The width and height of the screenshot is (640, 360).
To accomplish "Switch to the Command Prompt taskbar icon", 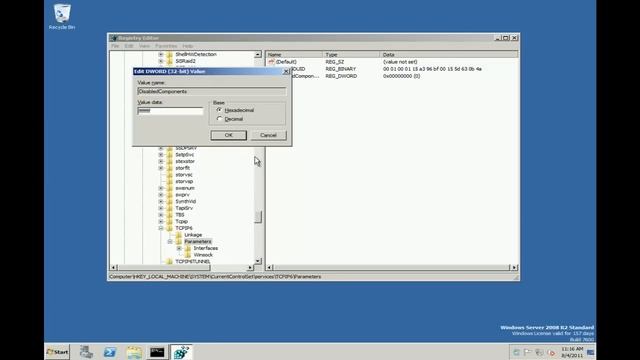I will click(x=157, y=352).
